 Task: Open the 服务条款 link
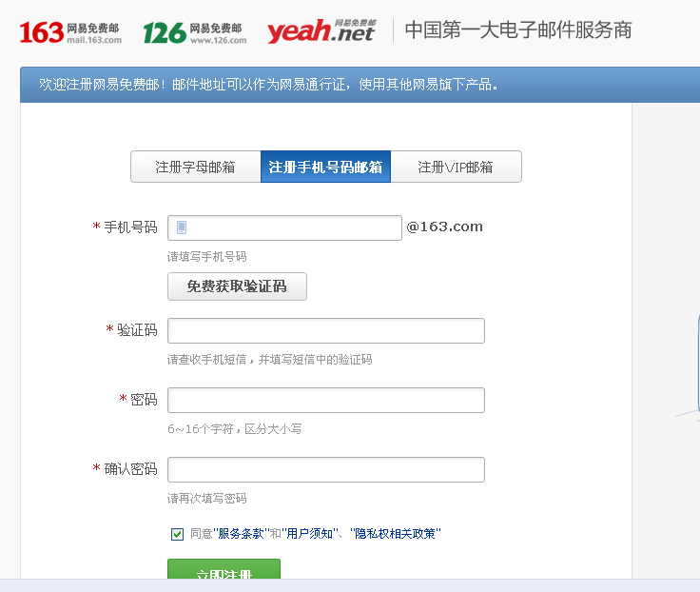(x=241, y=534)
